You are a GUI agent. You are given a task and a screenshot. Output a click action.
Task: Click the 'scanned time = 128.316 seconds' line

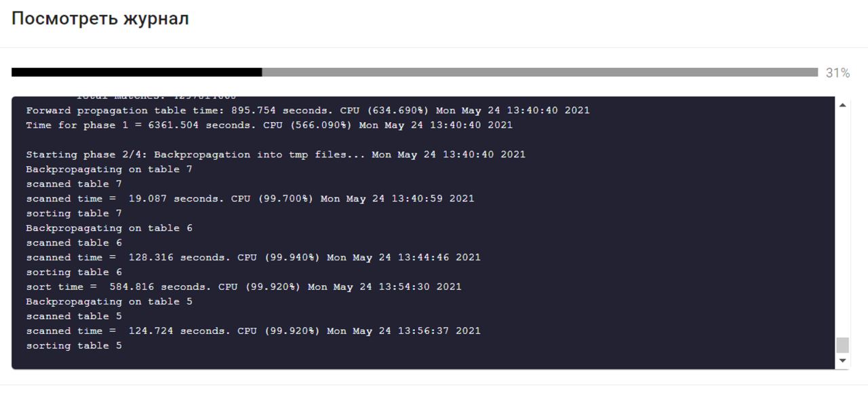[253, 257]
